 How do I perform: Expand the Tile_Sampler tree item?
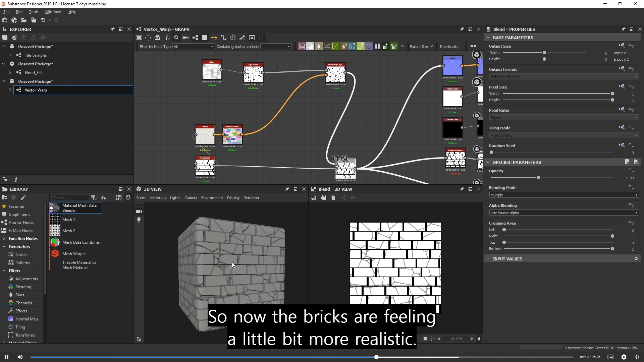10,55
